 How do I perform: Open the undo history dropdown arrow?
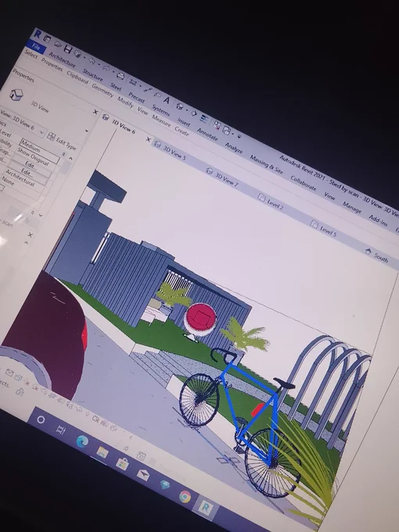pos(99,64)
